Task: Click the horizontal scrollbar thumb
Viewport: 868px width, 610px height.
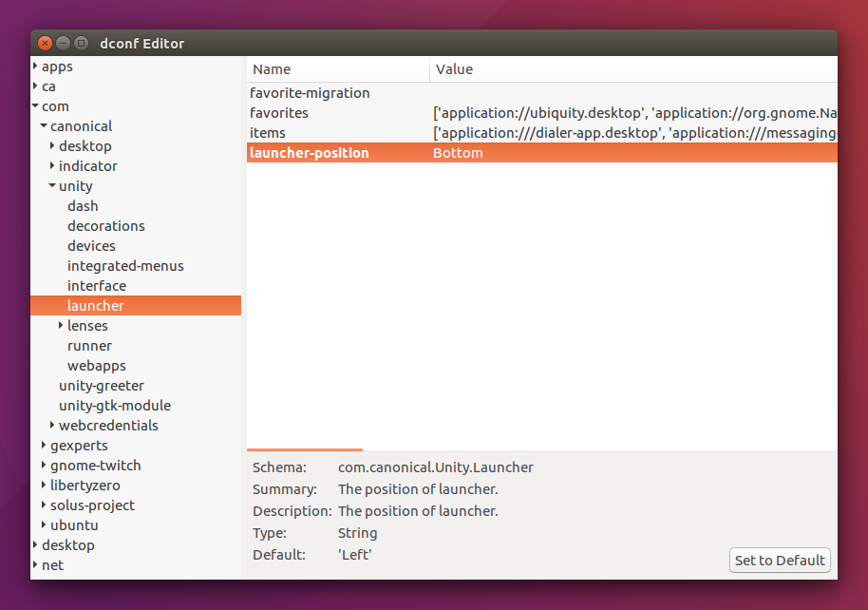Action: [305, 449]
